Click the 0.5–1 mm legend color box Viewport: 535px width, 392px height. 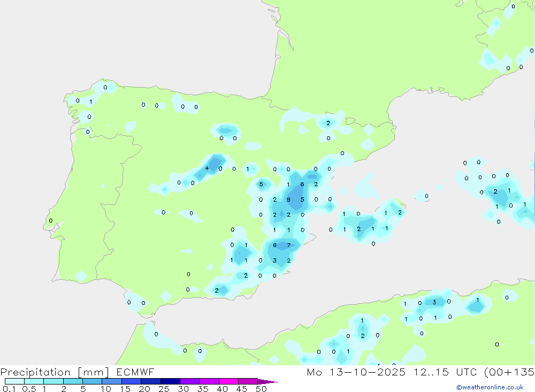34,381
